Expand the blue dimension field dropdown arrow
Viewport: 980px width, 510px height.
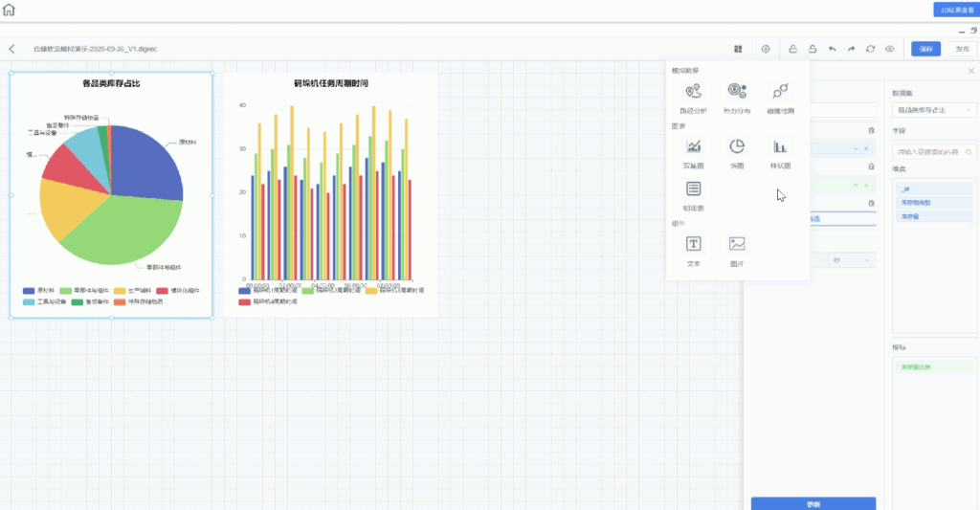(x=856, y=148)
